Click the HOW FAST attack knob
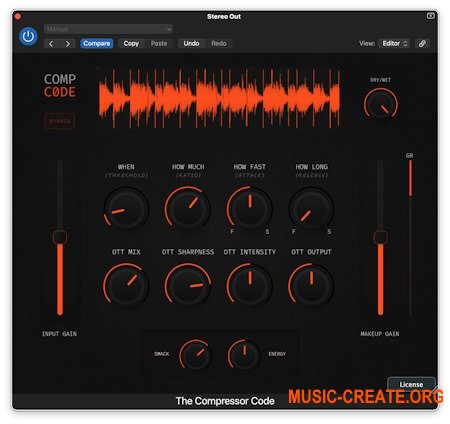This screenshot has width=450, height=424. 250,208
